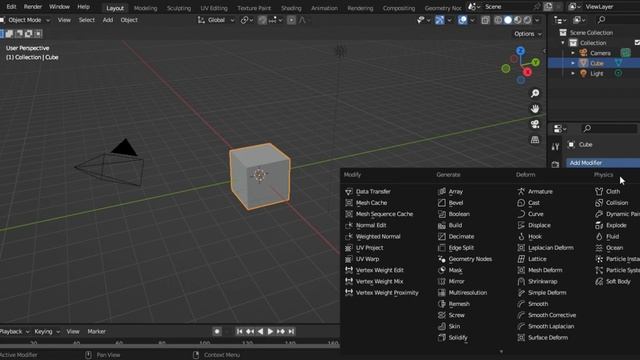Click the Render properties tab icon
This screenshot has height=360, width=640.
click(555, 164)
